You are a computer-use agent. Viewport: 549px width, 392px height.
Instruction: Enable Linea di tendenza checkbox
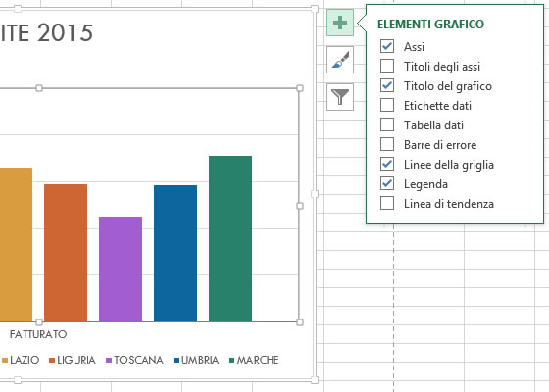tap(387, 203)
